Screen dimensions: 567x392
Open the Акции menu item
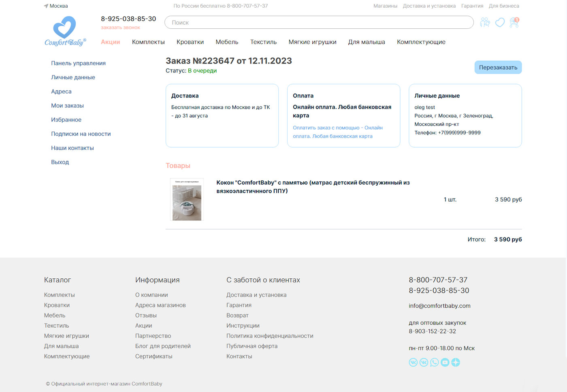111,42
